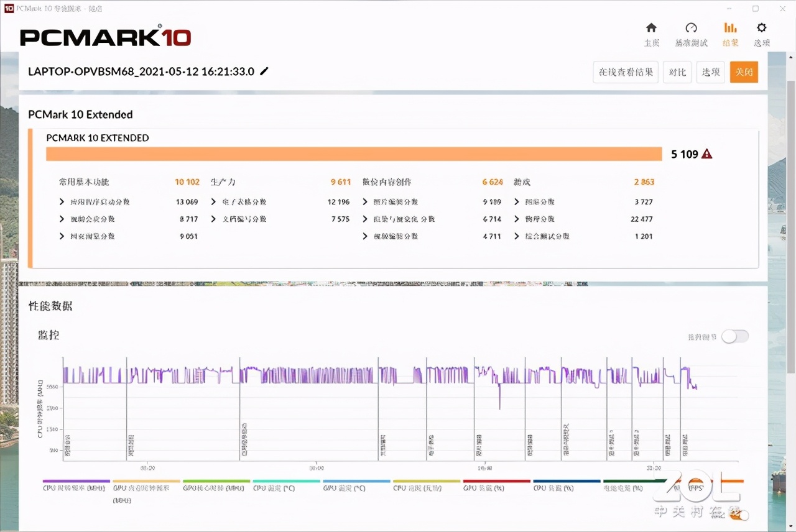796x532 pixels.
Task: Click the red warning triangle beside 5 109
Action: (707, 154)
